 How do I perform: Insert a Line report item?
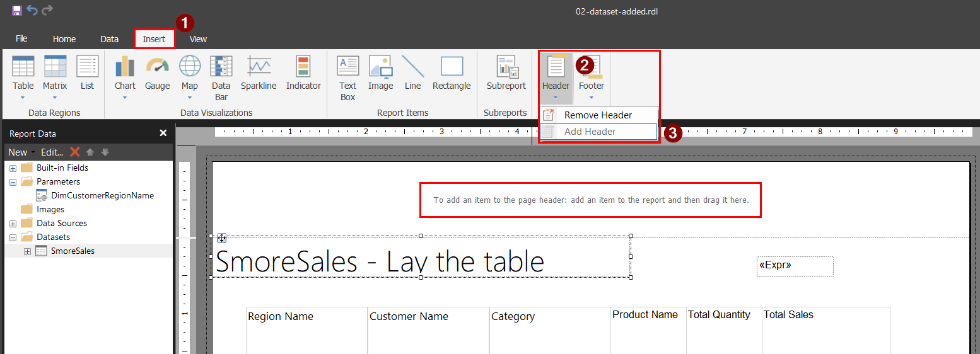412,73
